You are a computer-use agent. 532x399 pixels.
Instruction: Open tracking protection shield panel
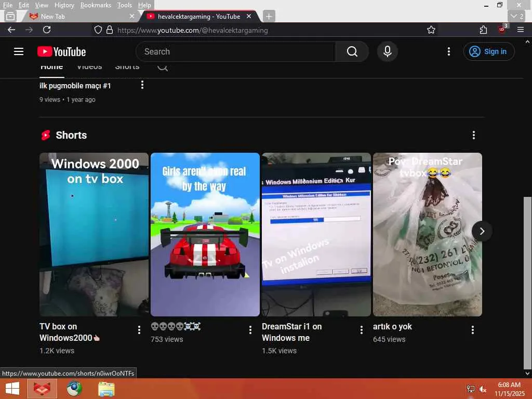[98, 30]
